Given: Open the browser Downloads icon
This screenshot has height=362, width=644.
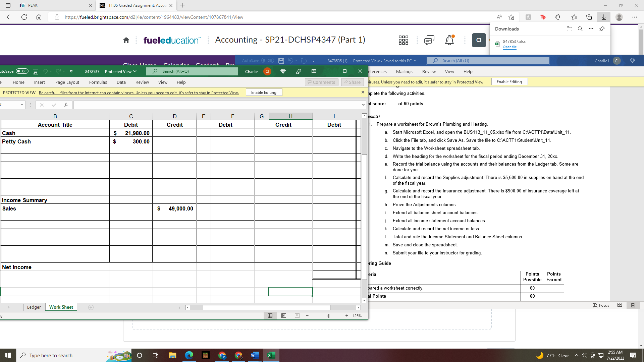Looking at the screenshot, I should [x=604, y=17].
